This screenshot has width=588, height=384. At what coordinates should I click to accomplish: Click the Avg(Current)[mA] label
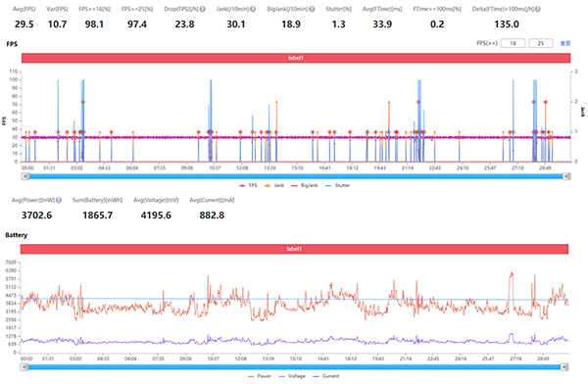(x=212, y=200)
